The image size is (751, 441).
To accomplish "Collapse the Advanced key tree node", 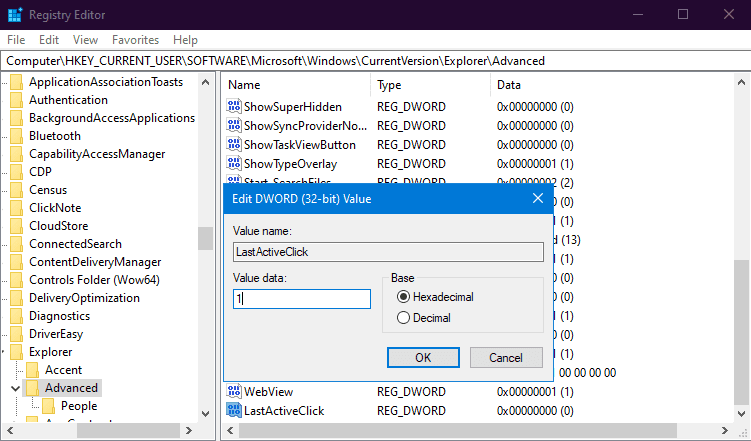I will click(15, 388).
